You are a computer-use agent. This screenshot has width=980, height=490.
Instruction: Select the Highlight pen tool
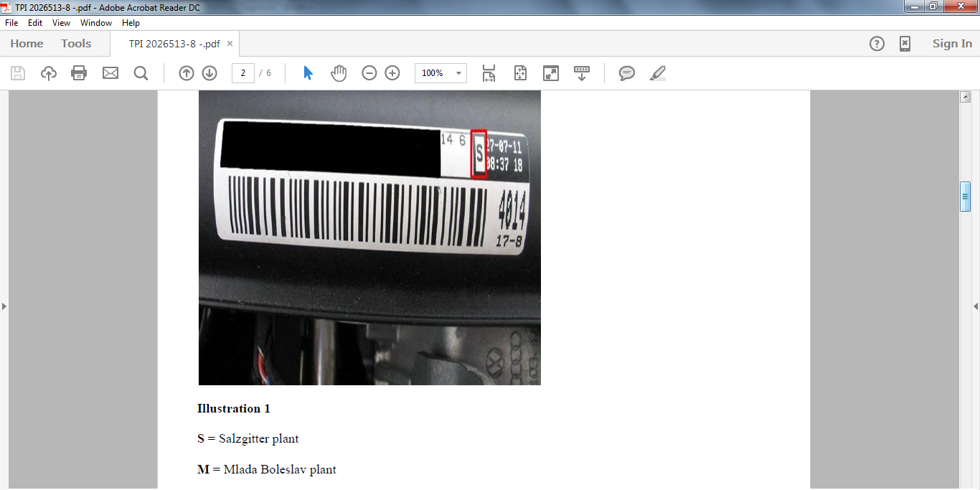click(658, 73)
